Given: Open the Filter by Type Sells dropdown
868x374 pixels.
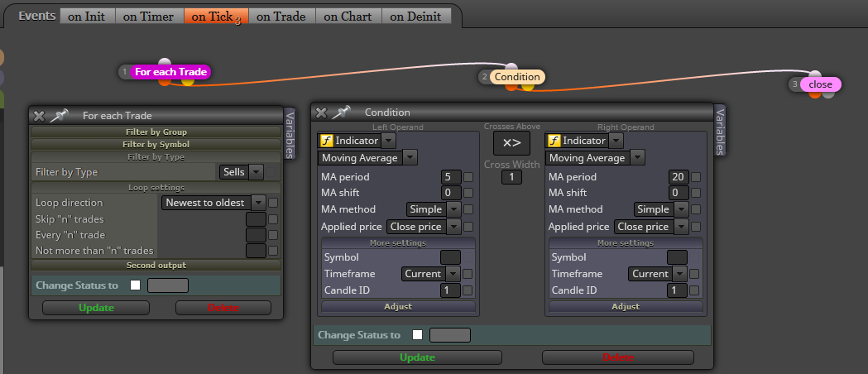Looking at the screenshot, I should 242,172.
